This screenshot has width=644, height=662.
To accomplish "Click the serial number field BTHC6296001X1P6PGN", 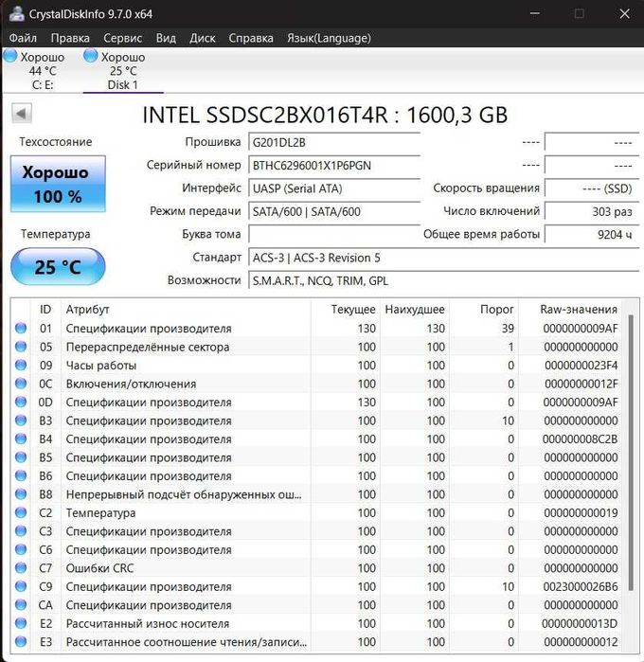I will coord(334,165).
